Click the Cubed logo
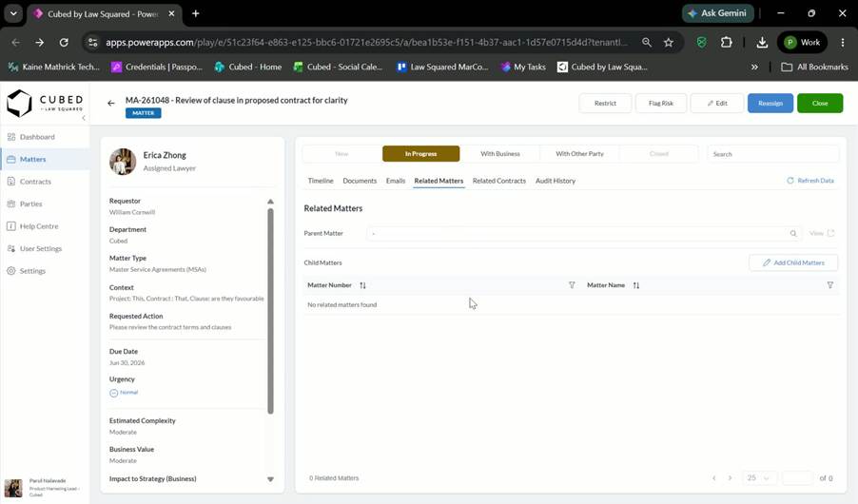Viewport: 858px width, 504px height. point(45,103)
